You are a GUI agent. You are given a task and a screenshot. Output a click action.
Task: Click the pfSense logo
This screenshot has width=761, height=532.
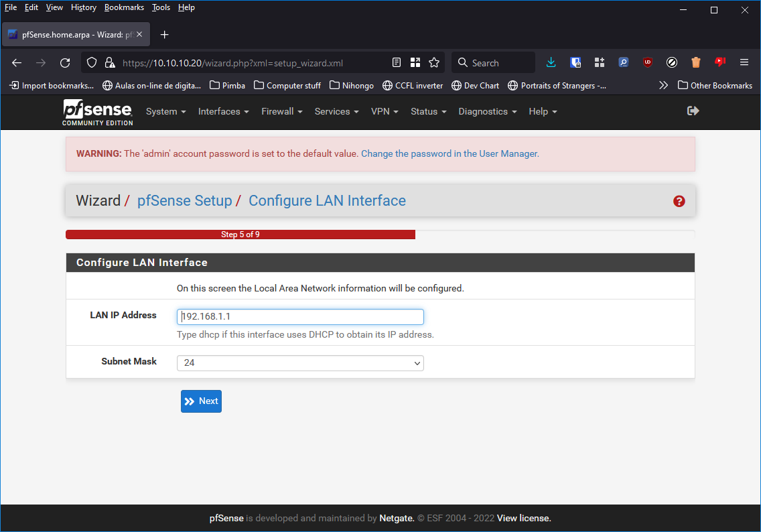point(97,112)
